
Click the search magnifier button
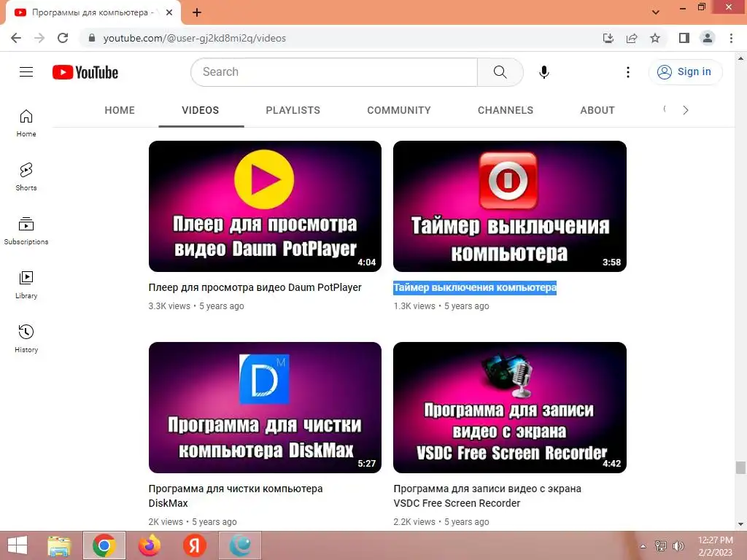(x=500, y=72)
